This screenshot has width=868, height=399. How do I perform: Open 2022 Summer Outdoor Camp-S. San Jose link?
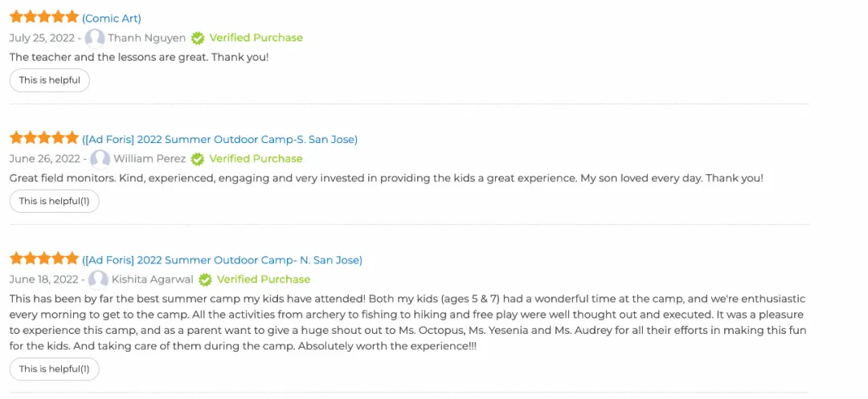pyautogui.click(x=219, y=140)
